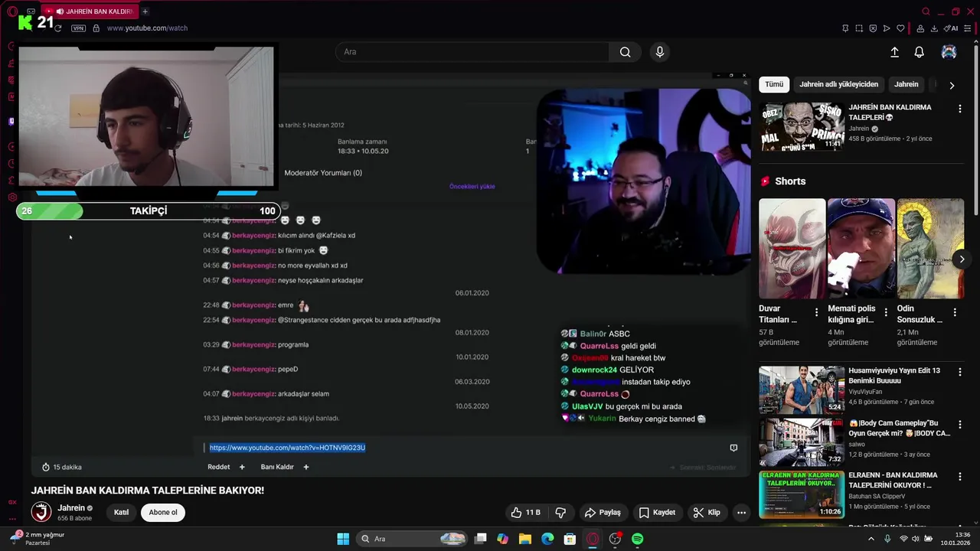
Task: Open Jahrein channel name link
Action: coord(71,508)
